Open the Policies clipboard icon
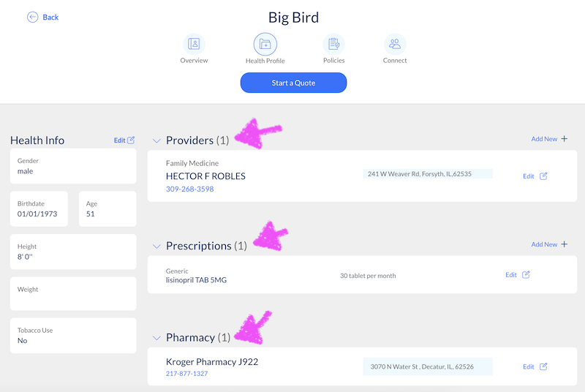This screenshot has height=392, width=585. [x=333, y=44]
